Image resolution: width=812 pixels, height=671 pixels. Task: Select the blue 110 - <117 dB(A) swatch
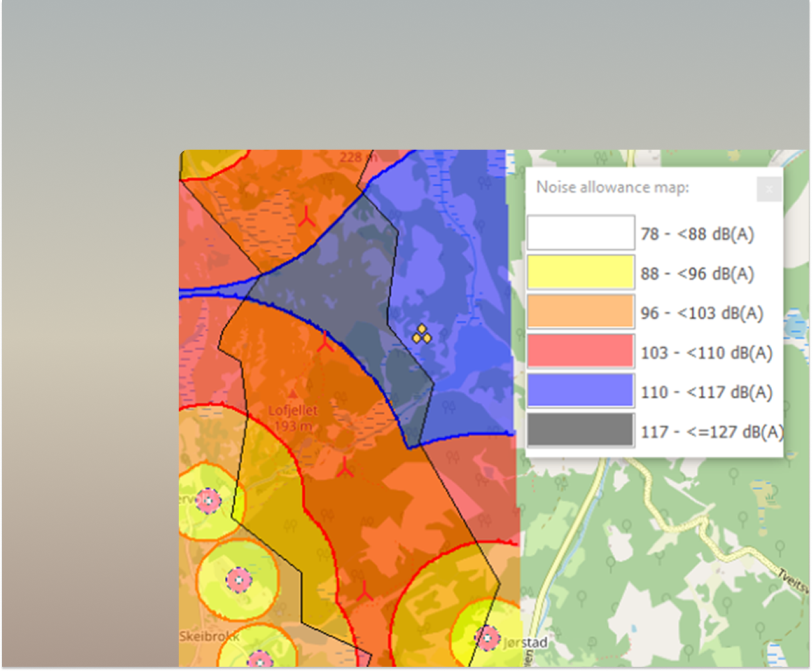click(x=581, y=391)
